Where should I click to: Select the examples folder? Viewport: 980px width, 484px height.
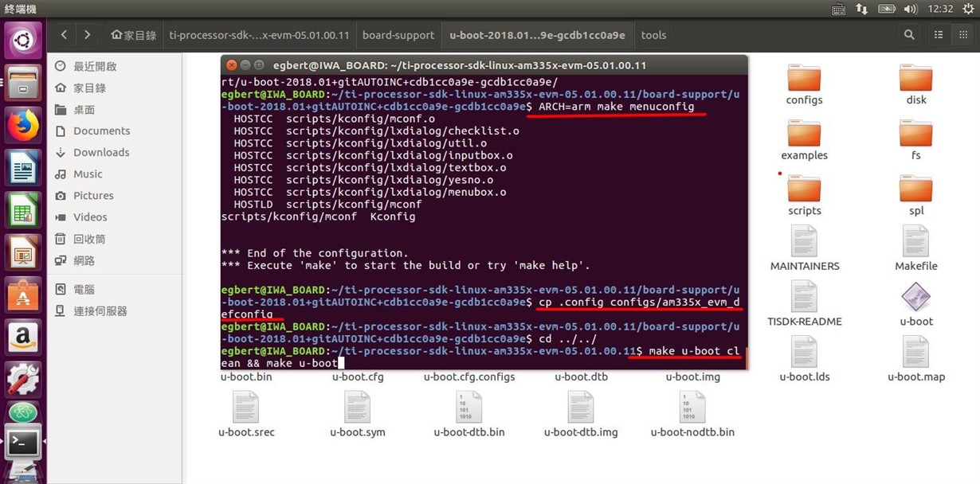coord(804,140)
